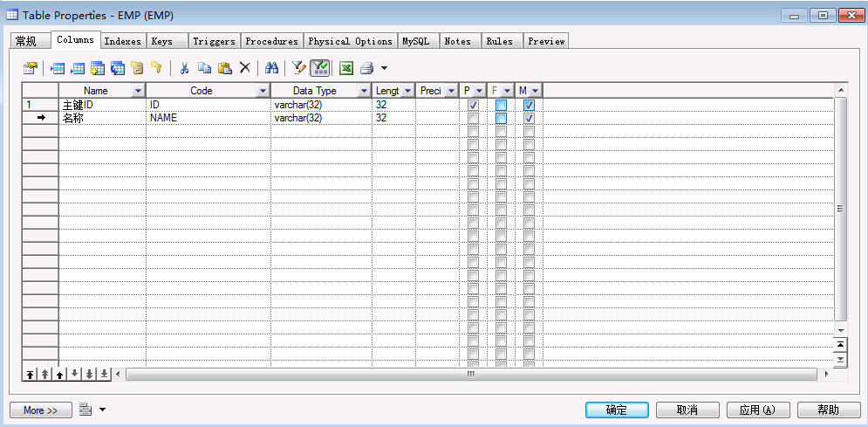Open Find with the binoculars icon
Viewport: 868px width, 427px height.
[271, 68]
